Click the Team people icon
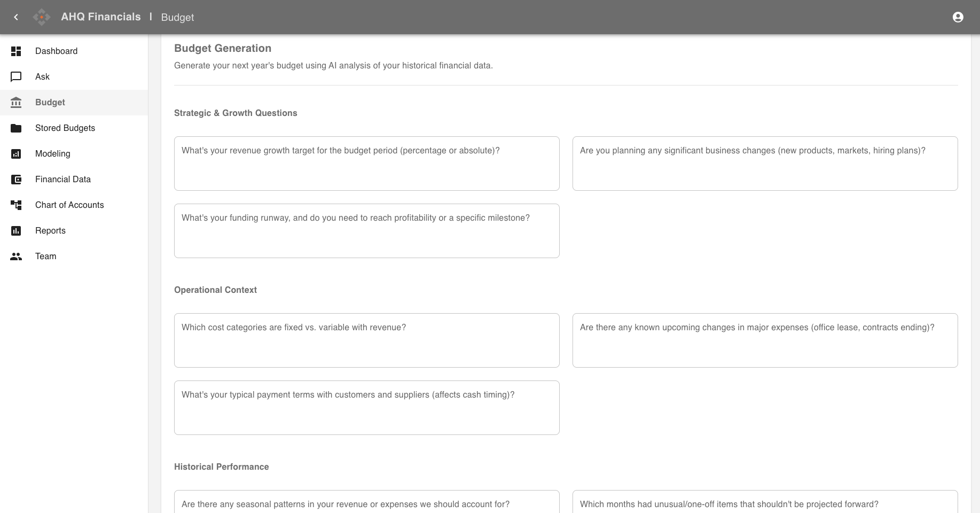980x513 pixels. [x=16, y=256]
